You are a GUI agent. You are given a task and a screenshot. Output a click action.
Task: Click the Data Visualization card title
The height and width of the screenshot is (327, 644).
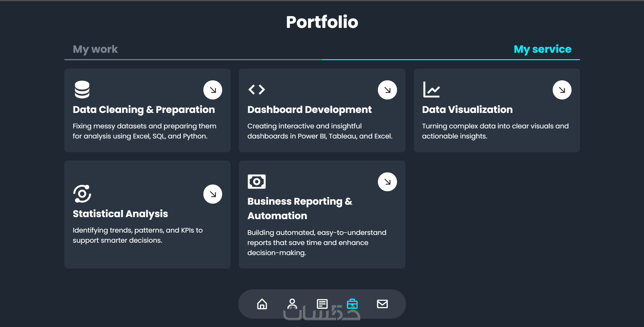[467, 110]
